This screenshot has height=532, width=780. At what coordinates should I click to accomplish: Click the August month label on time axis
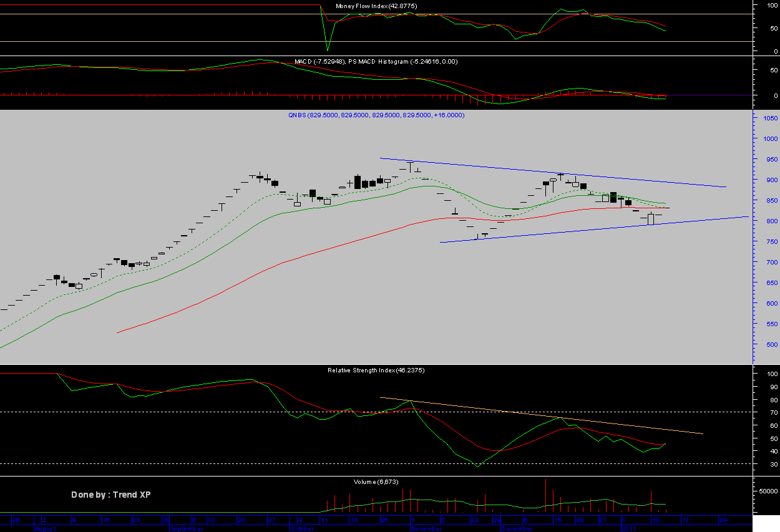tap(46, 528)
